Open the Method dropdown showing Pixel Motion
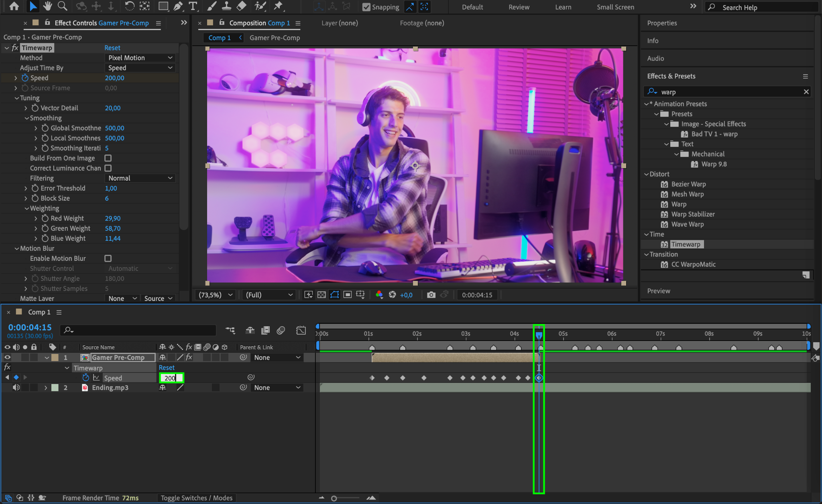The width and height of the screenshot is (822, 504). [x=140, y=58]
